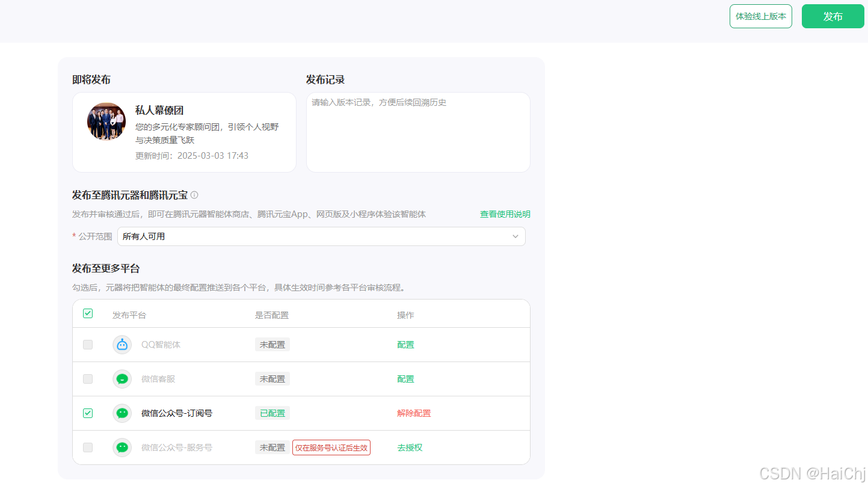Viewport: 868px width, 489px height.
Task: Click the 微信客服 platform icon
Action: [x=122, y=379]
